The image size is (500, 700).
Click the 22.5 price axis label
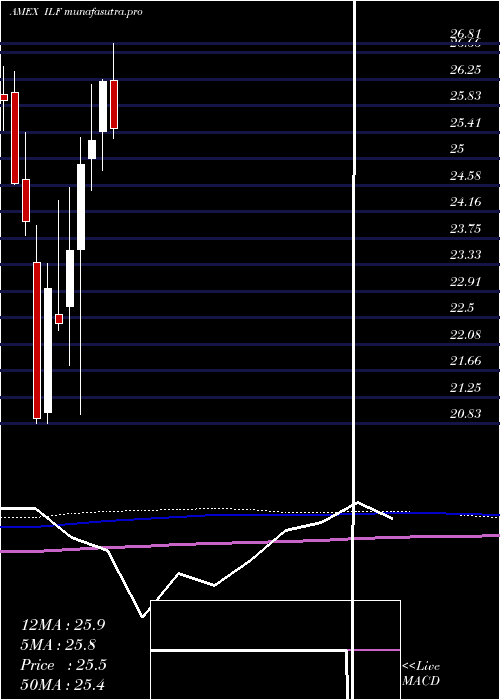(x=461, y=308)
